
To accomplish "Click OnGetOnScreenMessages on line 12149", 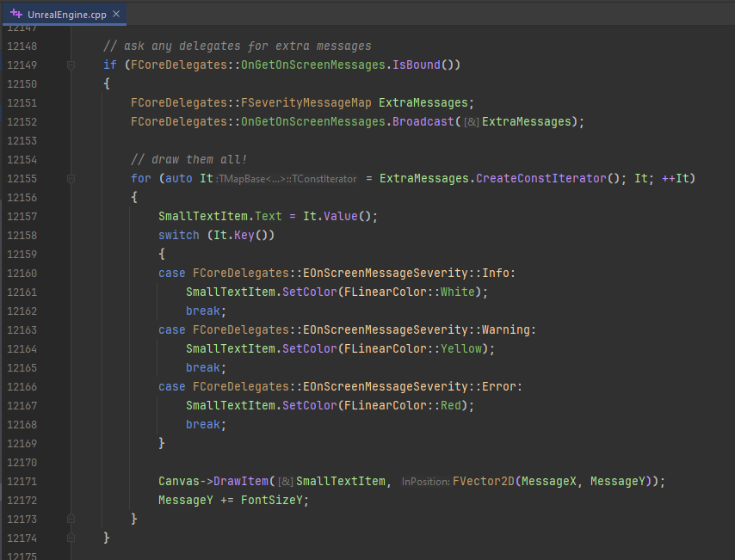I will tap(313, 65).
